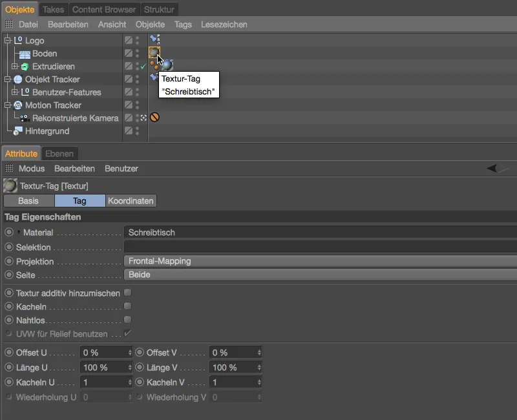Click the Objekt Tracker icon
517x420 pixels.
coord(18,79)
